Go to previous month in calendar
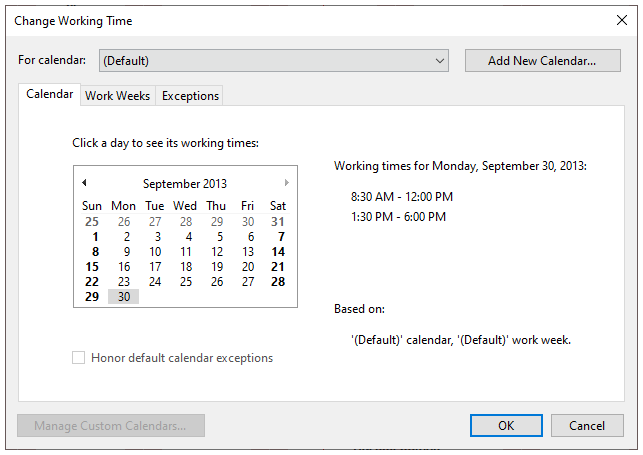Image resolution: width=643 pixels, height=455 pixels. [x=84, y=183]
